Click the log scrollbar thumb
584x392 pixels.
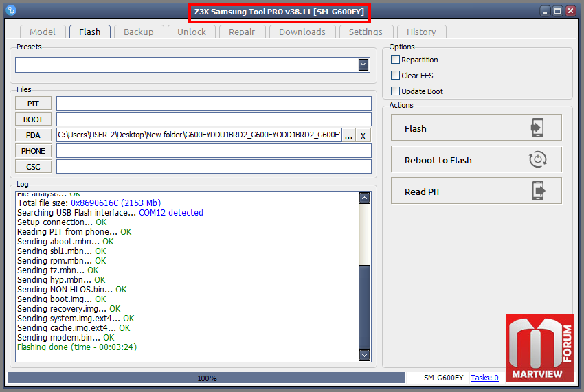[364, 308]
